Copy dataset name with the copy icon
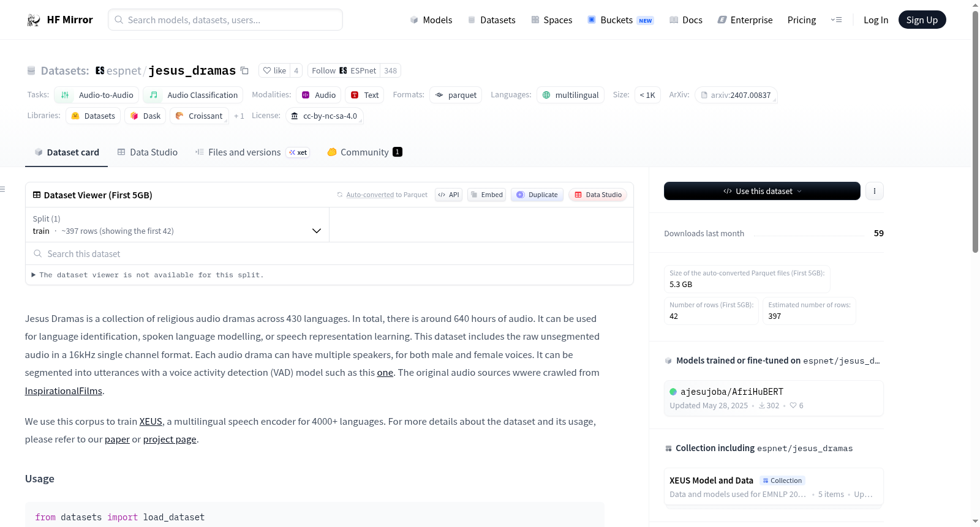The width and height of the screenshot is (980, 527). point(244,70)
